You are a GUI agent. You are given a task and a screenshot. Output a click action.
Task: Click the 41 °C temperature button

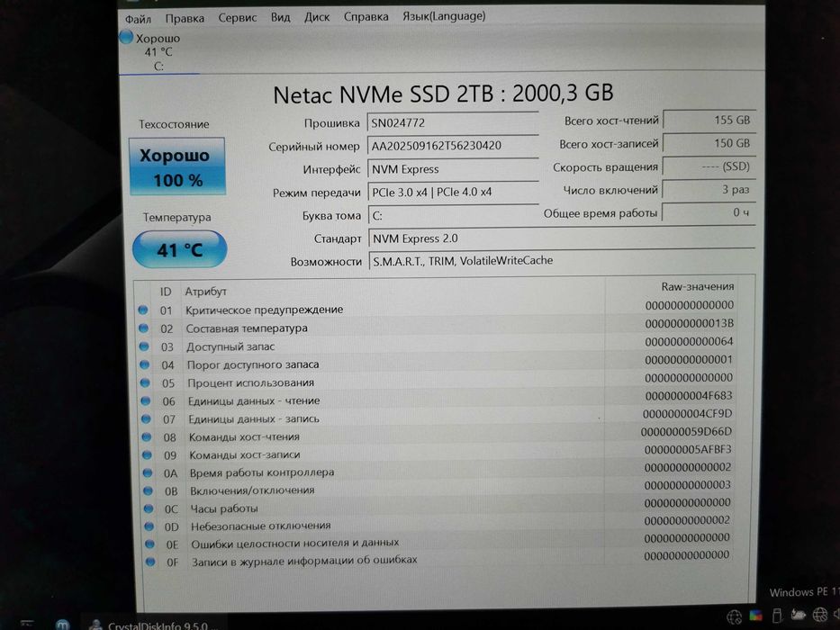[x=179, y=249]
